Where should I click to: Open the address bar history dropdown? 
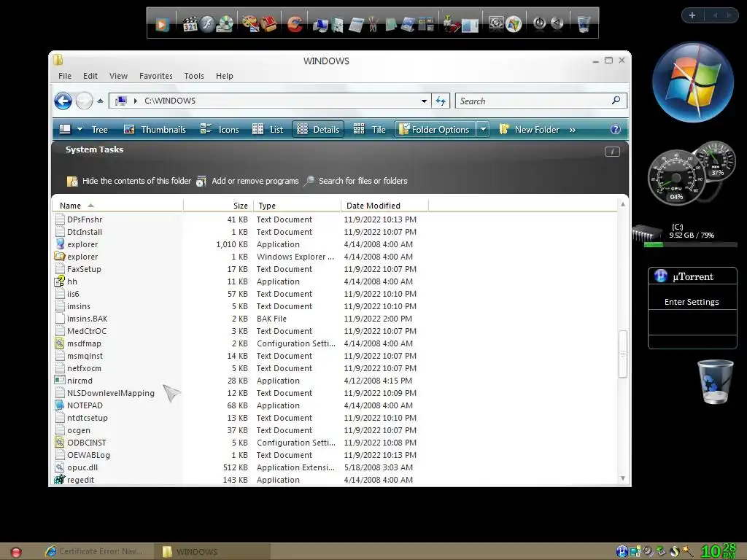click(424, 101)
